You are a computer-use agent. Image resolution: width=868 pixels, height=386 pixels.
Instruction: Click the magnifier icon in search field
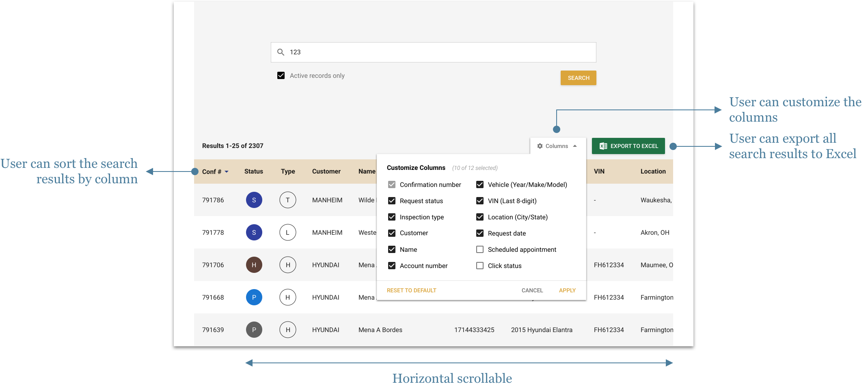tap(281, 52)
